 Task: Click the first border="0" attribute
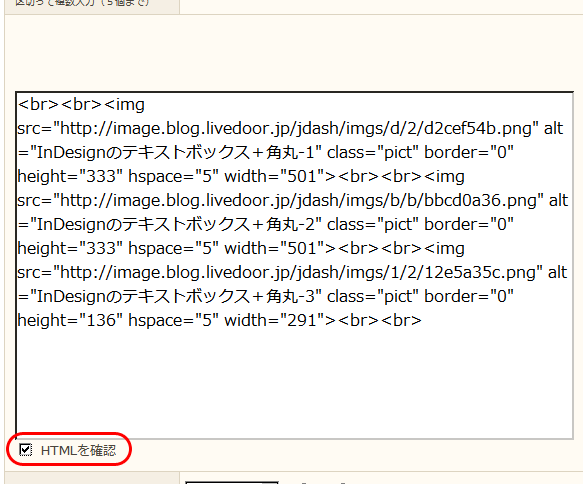click(469, 153)
